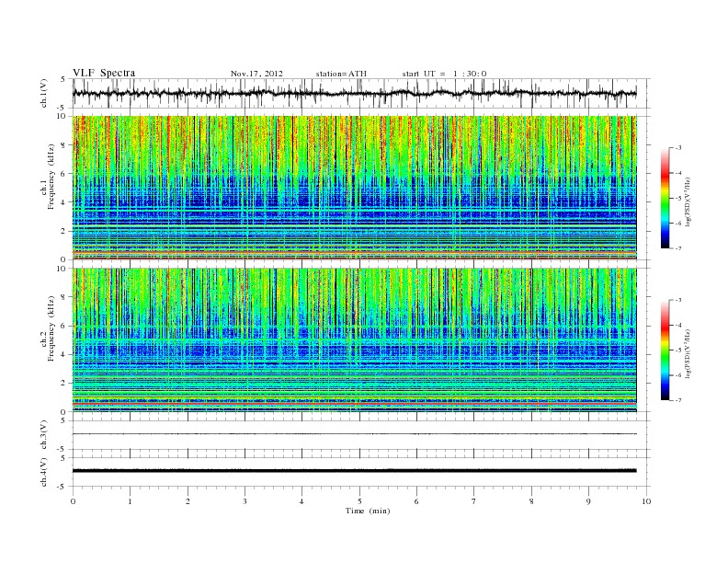Click the thick ch.4 voltage trace

354,471
